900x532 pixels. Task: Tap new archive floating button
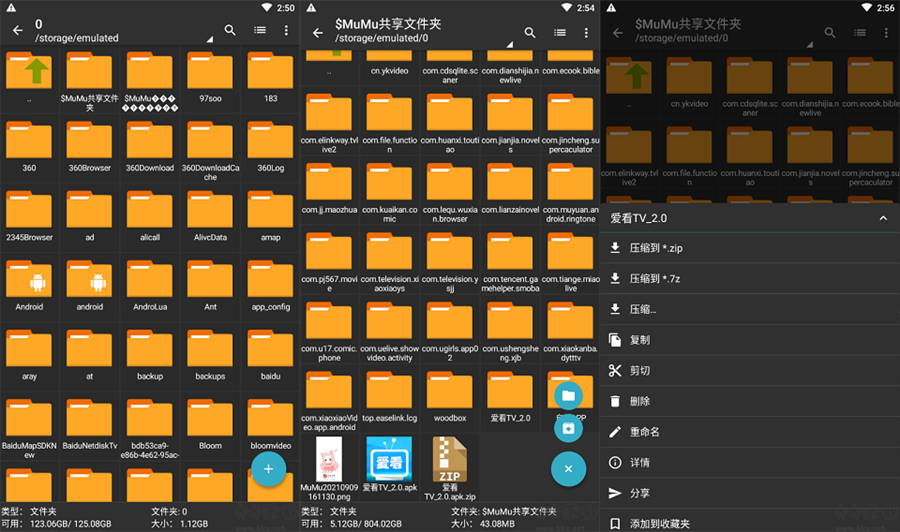click(568, 429)
